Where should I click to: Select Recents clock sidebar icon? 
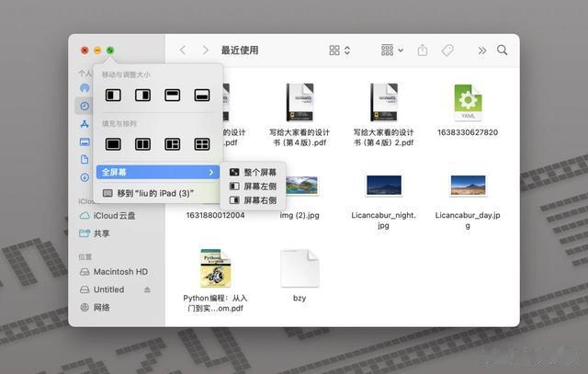pos(85,107)
